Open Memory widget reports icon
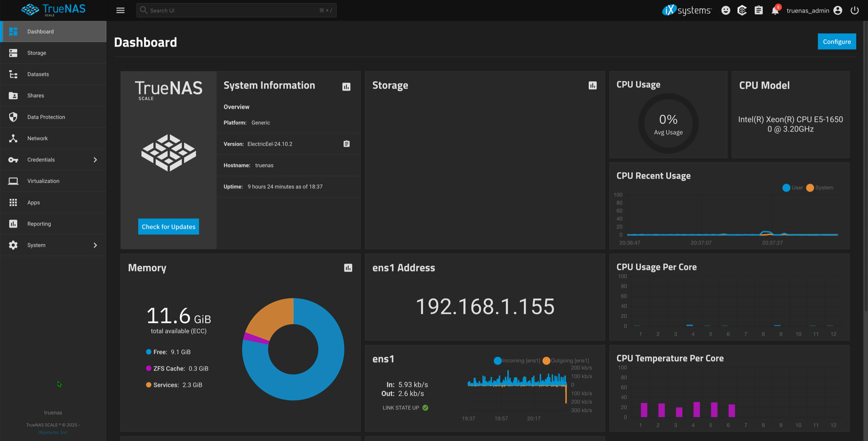Viewport: 868px width, 441px height. point(348,268)
